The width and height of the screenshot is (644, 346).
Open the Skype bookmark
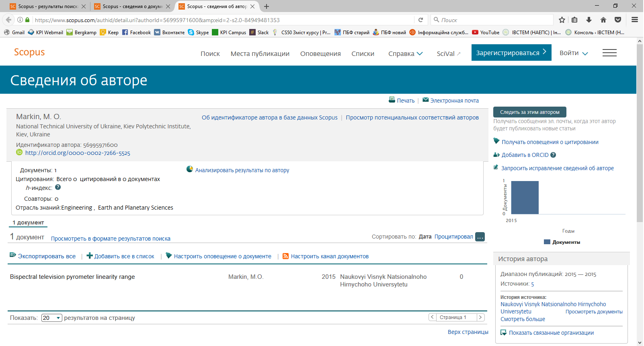coord(198,33)
